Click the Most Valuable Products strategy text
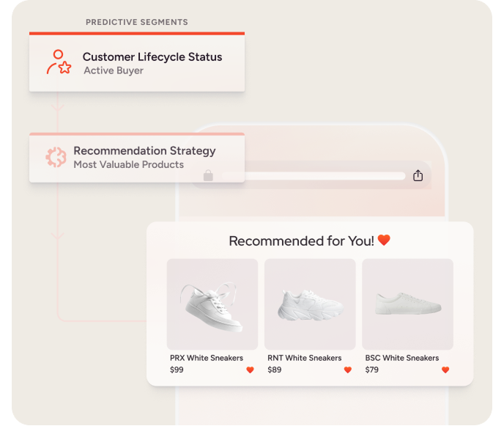Screen dimensions: 504x437 (x=128, y=165)
